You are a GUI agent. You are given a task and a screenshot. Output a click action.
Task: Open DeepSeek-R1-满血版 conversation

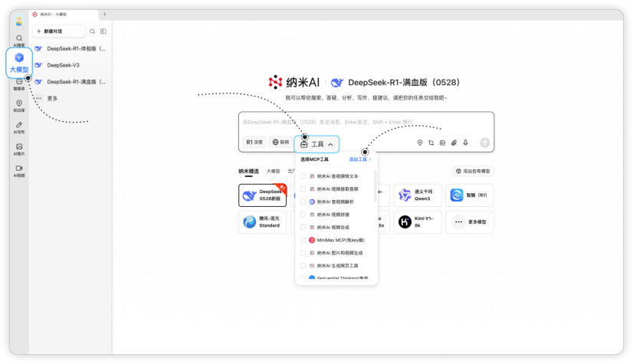[x=71, y=81]
